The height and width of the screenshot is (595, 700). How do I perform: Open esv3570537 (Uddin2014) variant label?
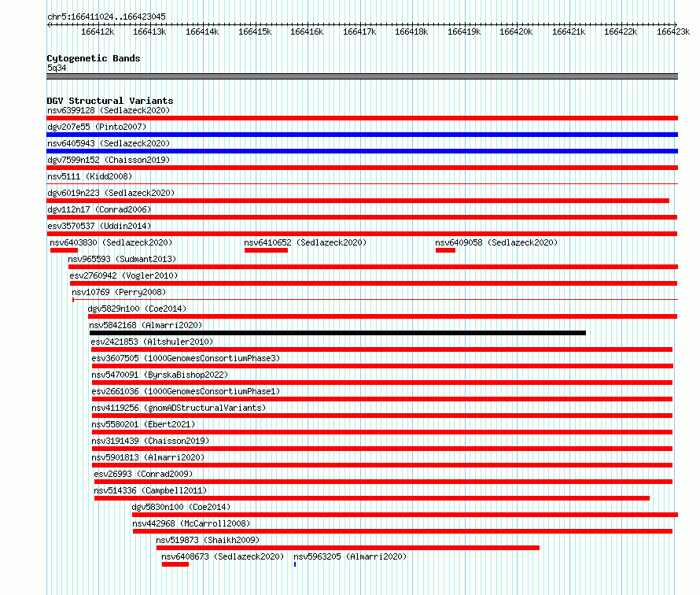click(x=99, y=226)
